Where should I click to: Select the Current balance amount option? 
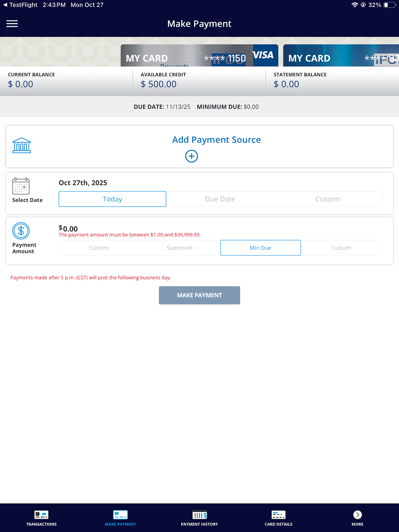[x=99, y=248]
